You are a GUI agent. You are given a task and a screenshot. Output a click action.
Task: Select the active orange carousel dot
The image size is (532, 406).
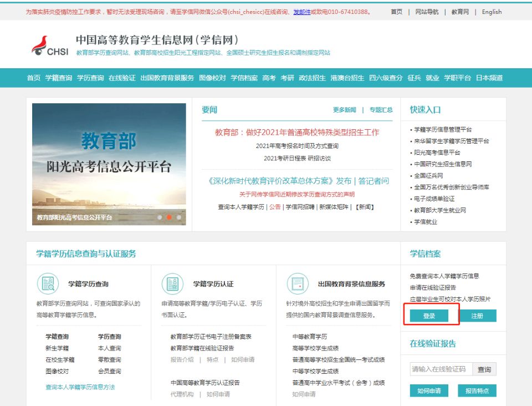[169, 217]
